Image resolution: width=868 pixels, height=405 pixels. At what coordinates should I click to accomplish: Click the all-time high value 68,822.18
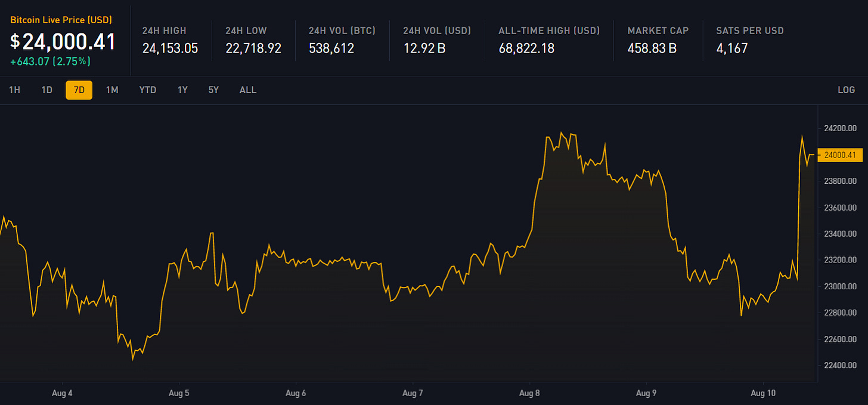[526, 48]
